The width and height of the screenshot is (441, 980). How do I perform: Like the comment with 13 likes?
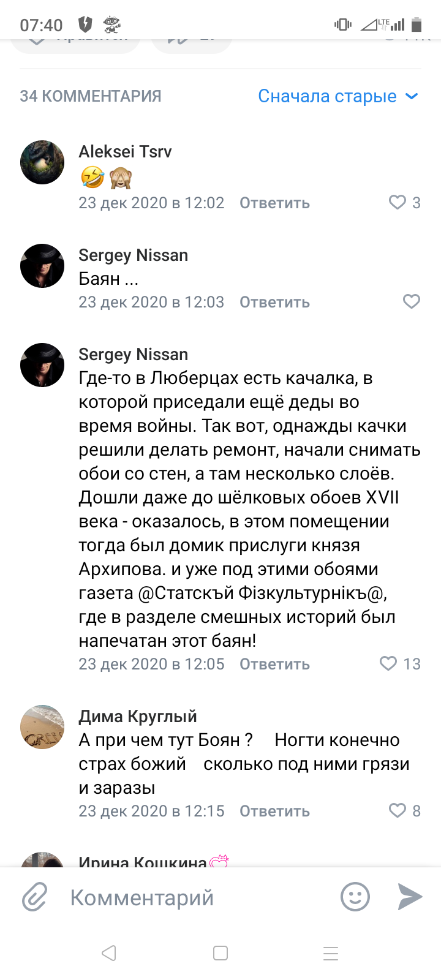click(x=388, y=663)
